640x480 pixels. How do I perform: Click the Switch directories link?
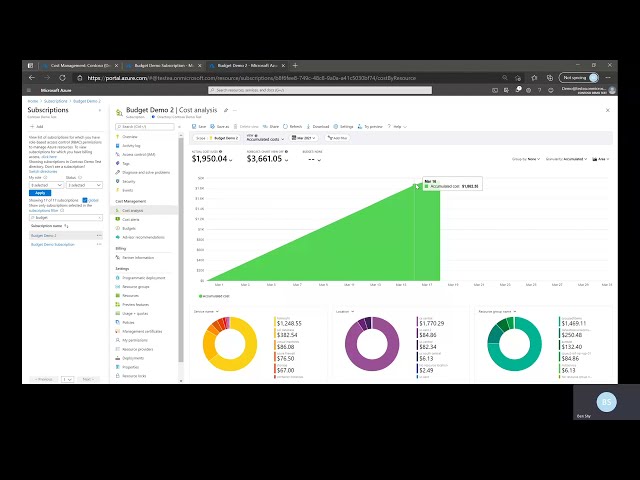[x=43, y=171]
